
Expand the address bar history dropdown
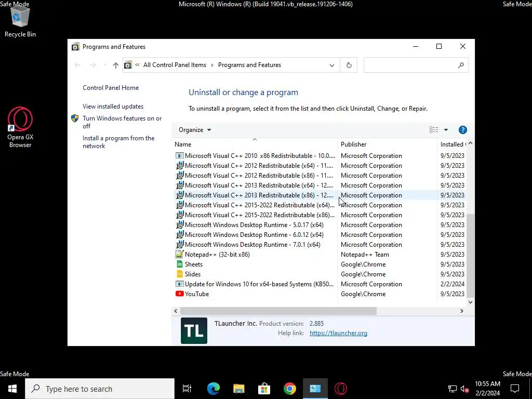pyautogui.click(x=332, y=65)
